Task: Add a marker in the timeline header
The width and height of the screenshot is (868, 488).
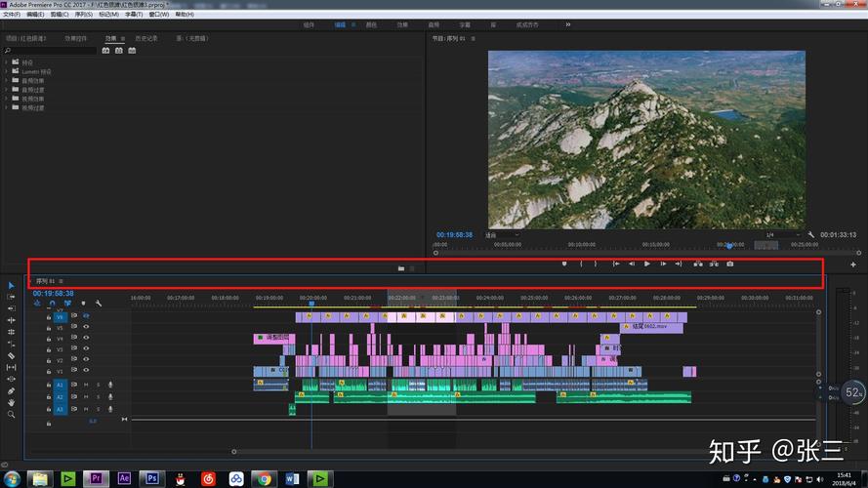Action: pyautogui.click(x=84, y=304)
